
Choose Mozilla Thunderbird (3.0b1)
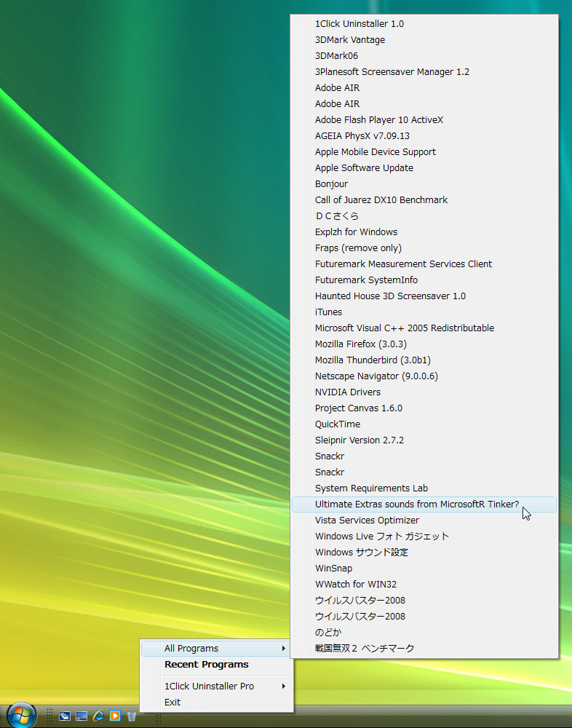(x=424, y=360)
